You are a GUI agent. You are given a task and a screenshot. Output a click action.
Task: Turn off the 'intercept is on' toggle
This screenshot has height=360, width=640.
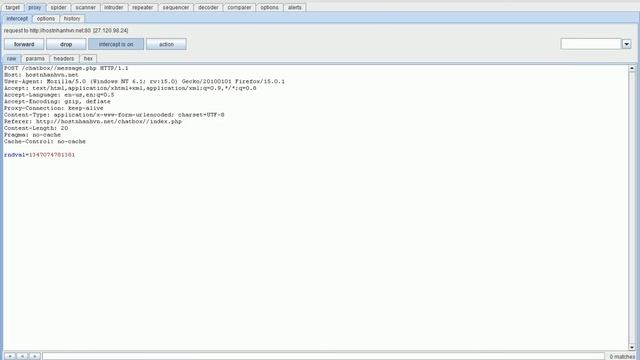click(x=116, y=44)
